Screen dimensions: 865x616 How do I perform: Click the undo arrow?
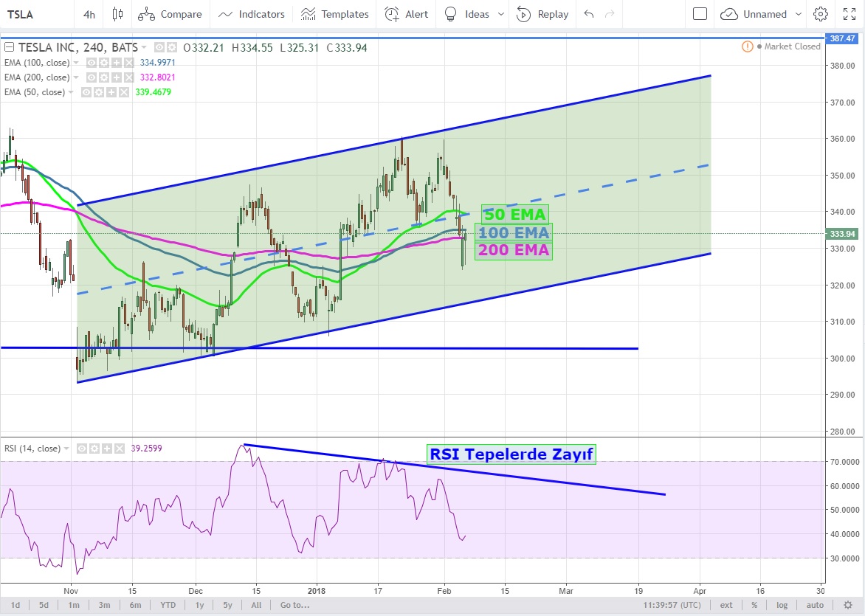pyautogui.click(x=588, y=14)
